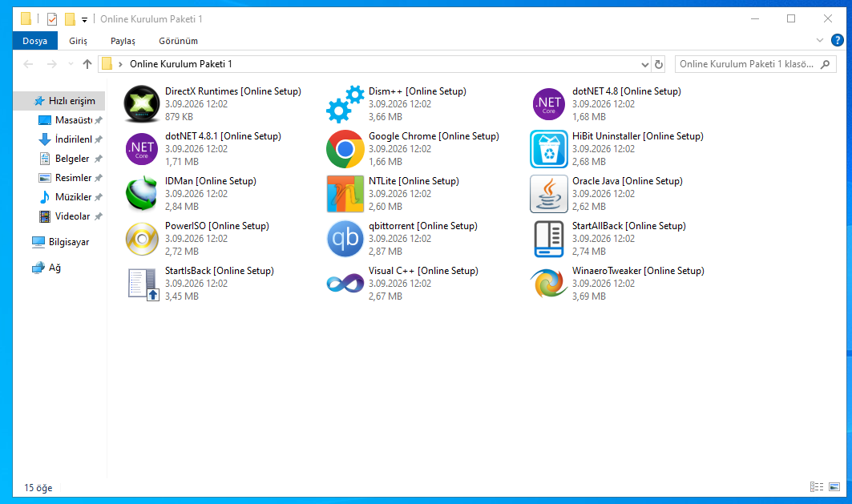Click the 'IDMan [Online Setup]' file name

(210, 181)
